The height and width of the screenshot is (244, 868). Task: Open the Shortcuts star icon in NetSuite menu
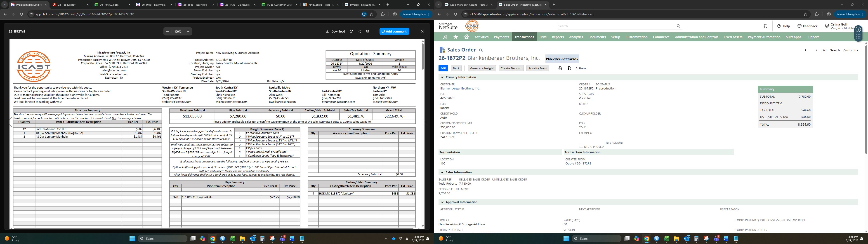coord(456,37)
